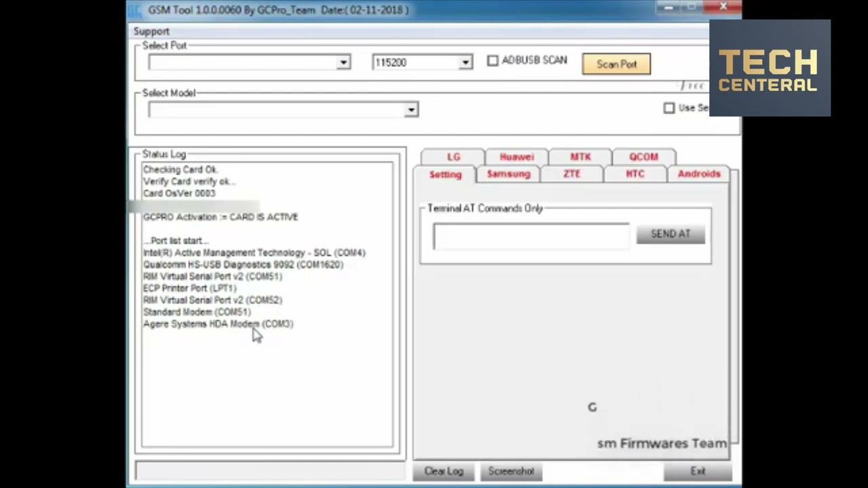The image size is (868, 488).
Task: Focus the Terminal AT Commands input box
Action: click(x=531, y=236)
